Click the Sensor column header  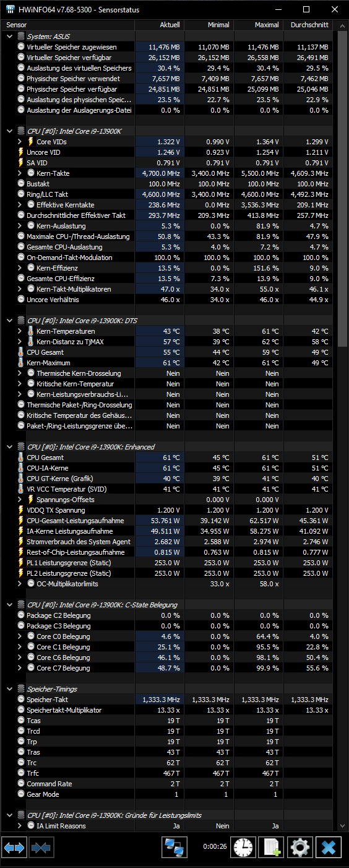tap(69, 25)
